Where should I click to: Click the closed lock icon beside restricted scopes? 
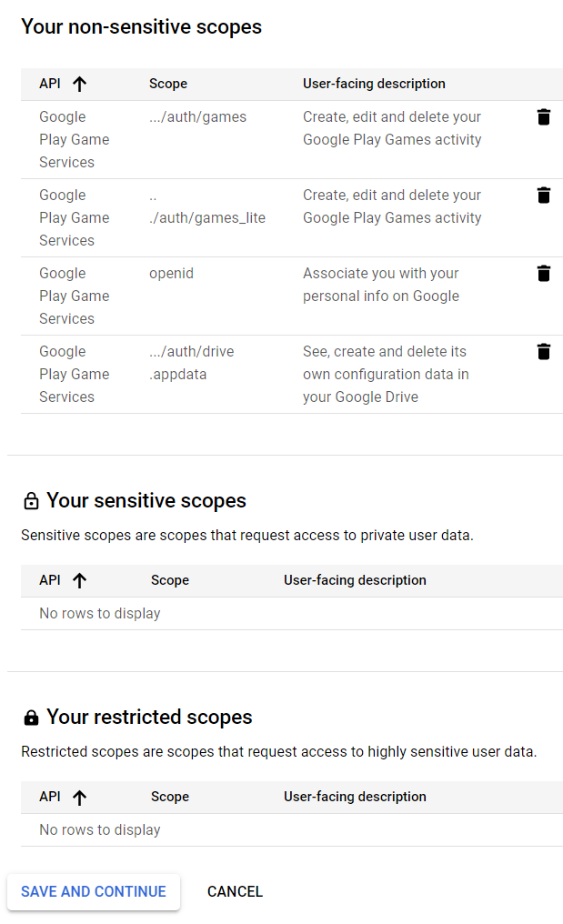(31, 718)
